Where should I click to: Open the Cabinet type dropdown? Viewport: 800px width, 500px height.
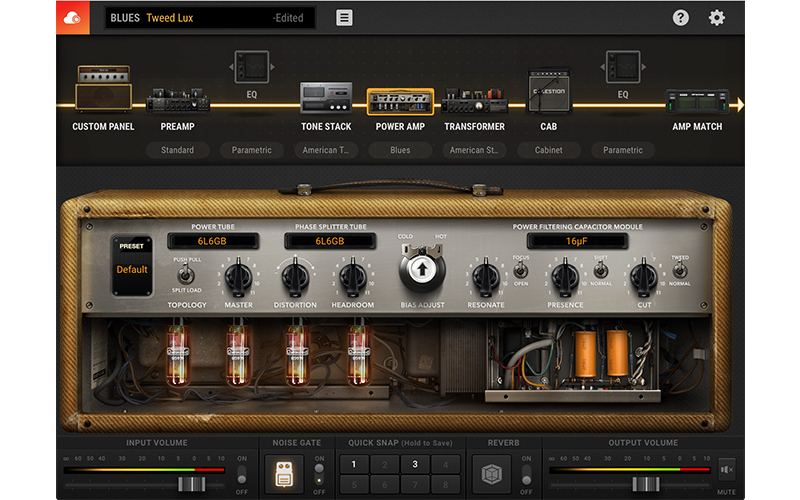pos(549,150)
